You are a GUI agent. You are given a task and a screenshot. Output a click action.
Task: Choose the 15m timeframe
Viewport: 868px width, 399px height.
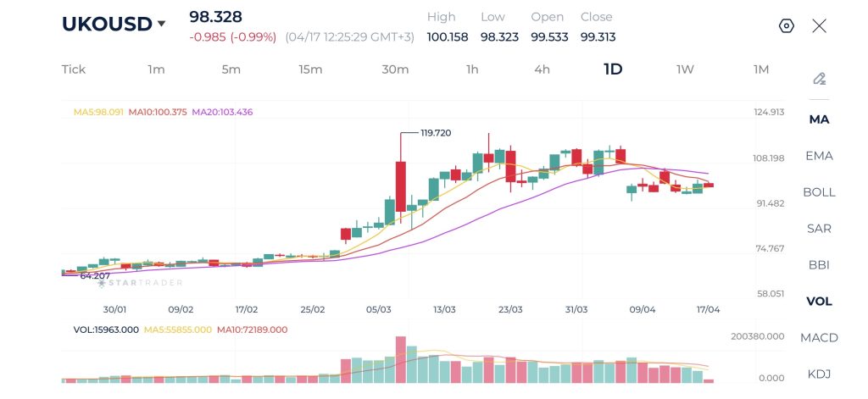tap(310, 69)
